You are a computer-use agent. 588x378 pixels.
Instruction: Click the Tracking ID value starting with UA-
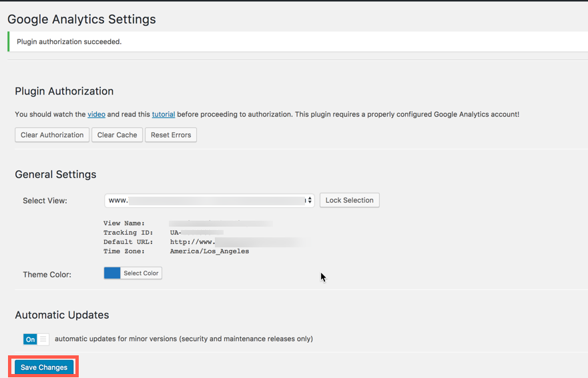tap(196, 233)
